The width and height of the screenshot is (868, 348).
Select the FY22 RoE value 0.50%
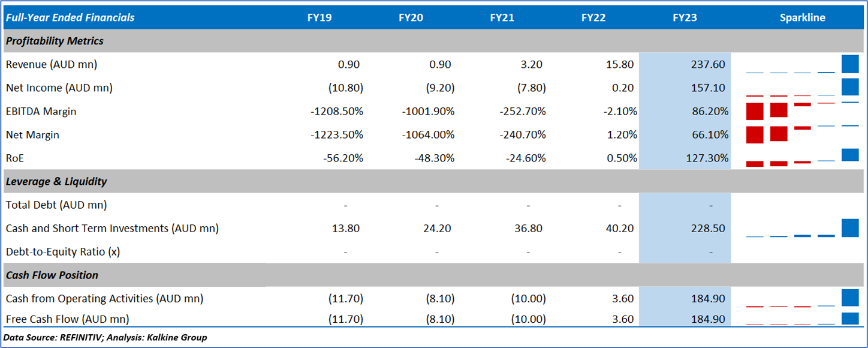tap(620, 158)
